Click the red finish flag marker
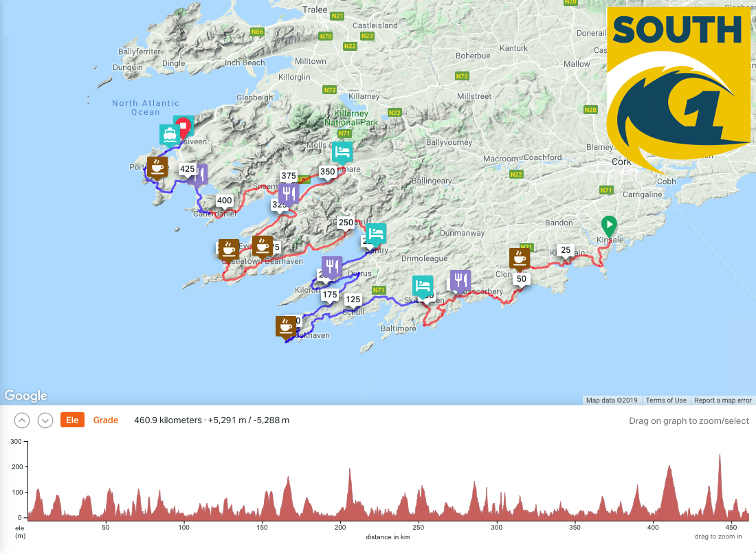The height and width of the screenshot is (553, 756). coord(183,127)
